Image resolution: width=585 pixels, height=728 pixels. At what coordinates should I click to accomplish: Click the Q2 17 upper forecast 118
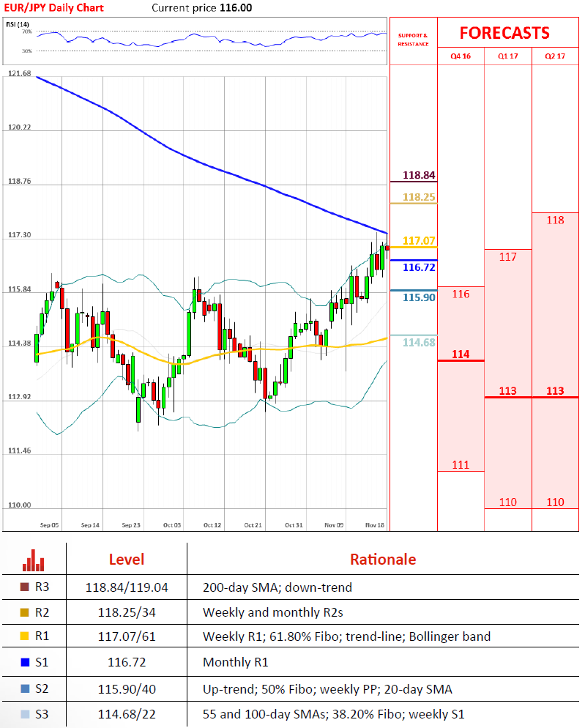(x=555, y=220)
